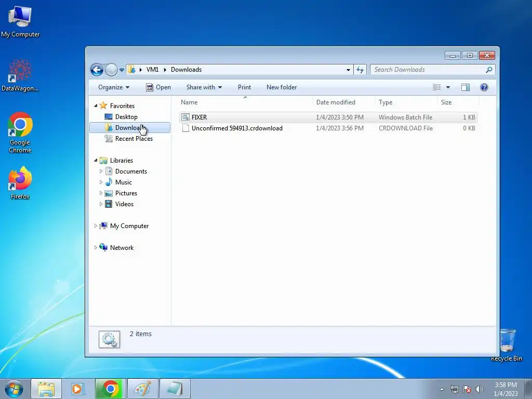Expand the Network node
Viewport: 532px width, 399px height.
[96, 247]
